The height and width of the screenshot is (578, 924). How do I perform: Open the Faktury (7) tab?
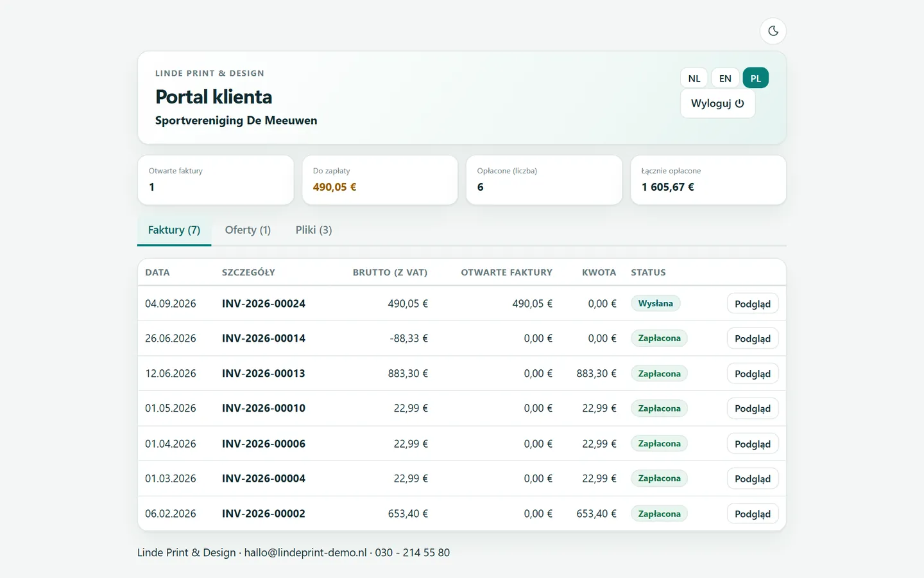pos(174,230)
